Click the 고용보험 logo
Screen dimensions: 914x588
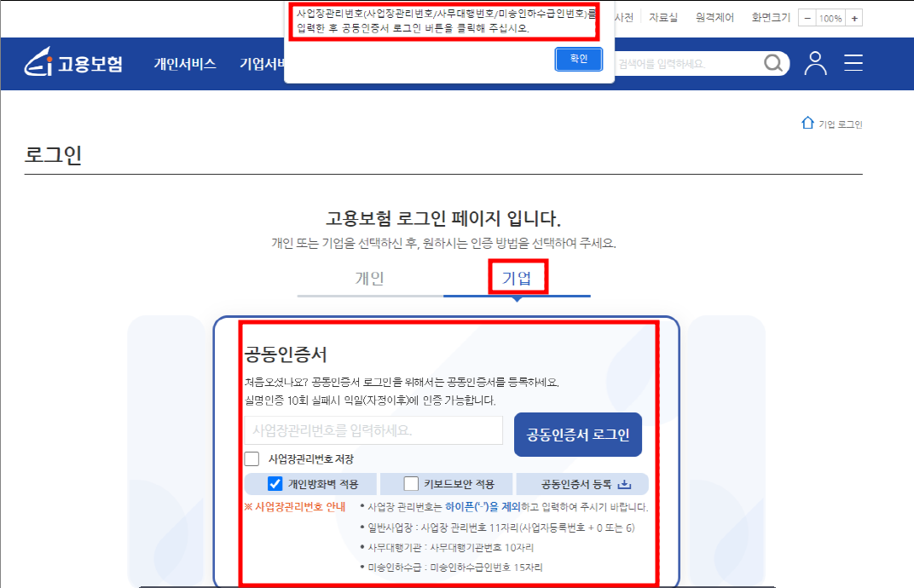coord(75,62)
